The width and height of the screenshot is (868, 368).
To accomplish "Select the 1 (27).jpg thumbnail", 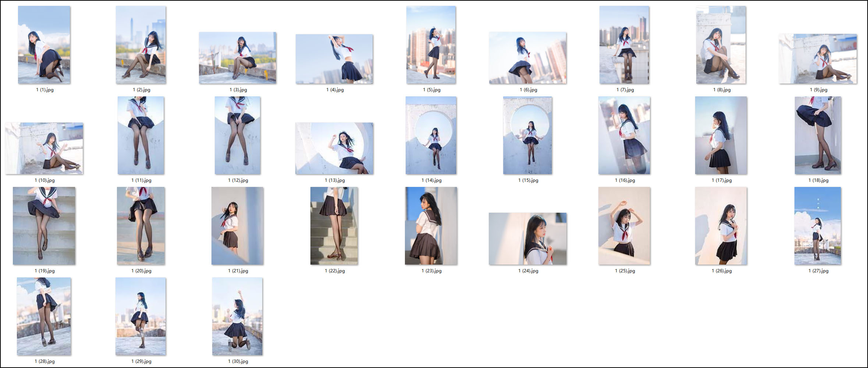I will coord(818,226).
